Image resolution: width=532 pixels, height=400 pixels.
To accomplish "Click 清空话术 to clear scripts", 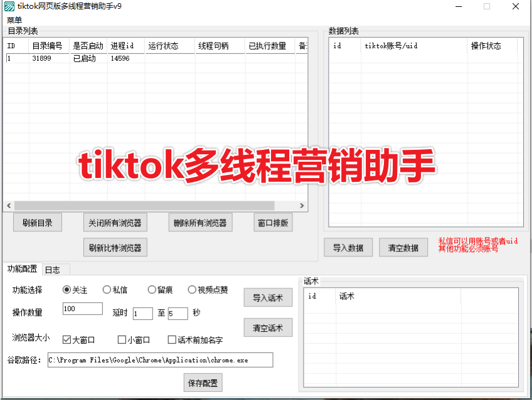I will tap(268, 327).
